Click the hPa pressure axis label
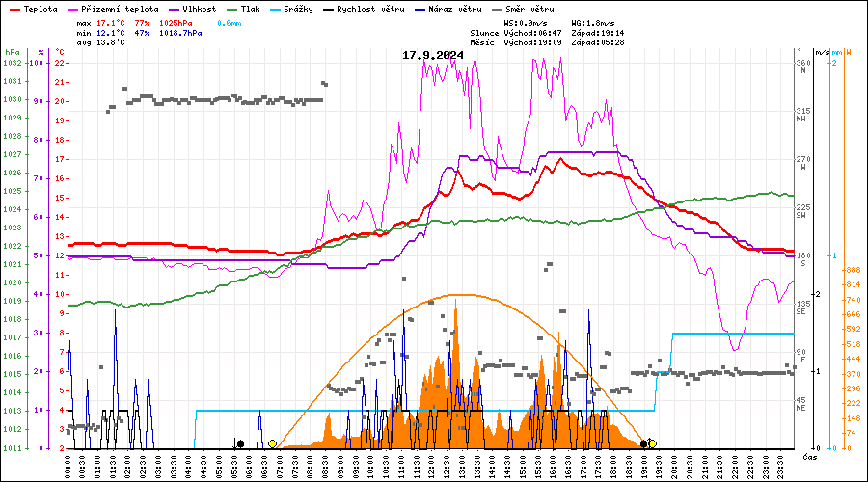 [x=12, y=52]
